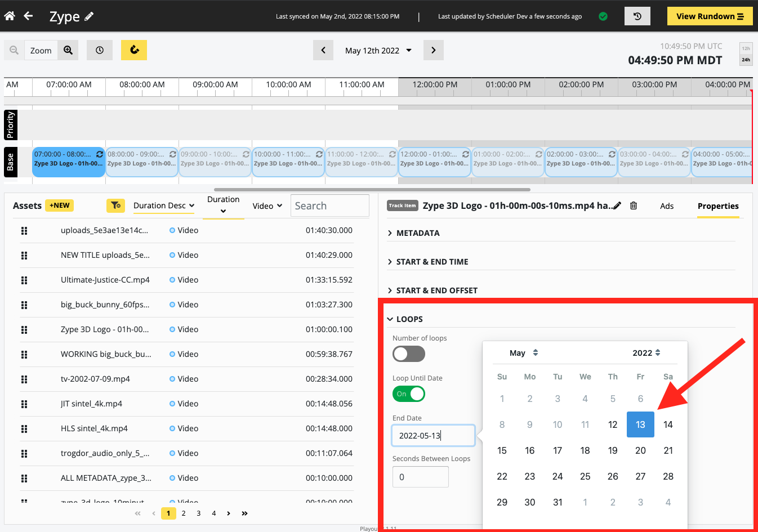Expand the START & END TIME section
The width and height of the screenshot is (758, 532).
pyautogui.click(x=428, y=262)
